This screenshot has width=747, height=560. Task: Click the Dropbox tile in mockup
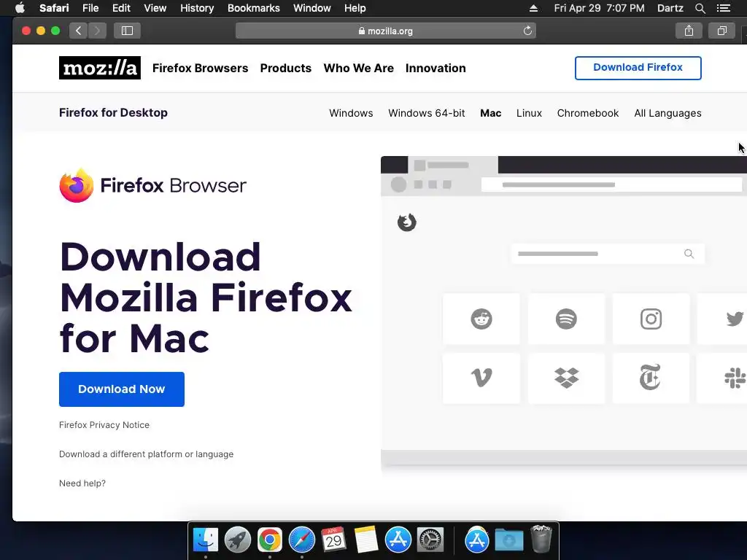point(566,378)
